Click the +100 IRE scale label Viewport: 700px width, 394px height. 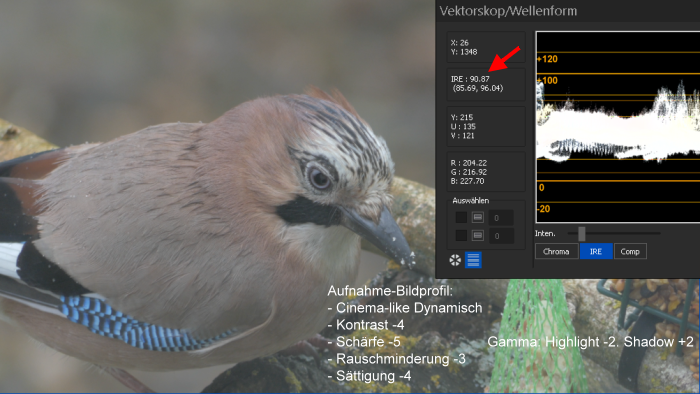pos(547,81)
